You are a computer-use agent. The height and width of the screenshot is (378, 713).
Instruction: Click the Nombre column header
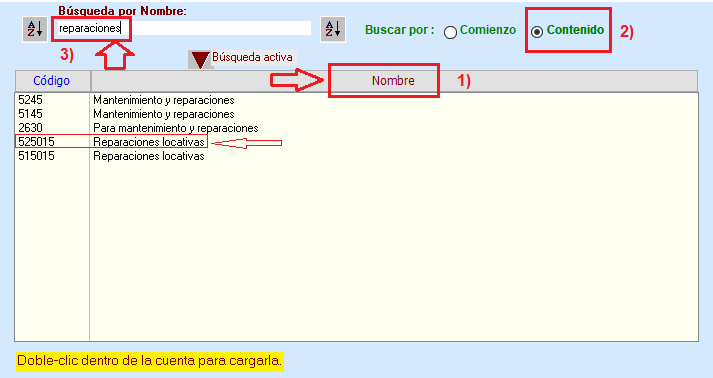pyautogui.click(x=394, y=81)
